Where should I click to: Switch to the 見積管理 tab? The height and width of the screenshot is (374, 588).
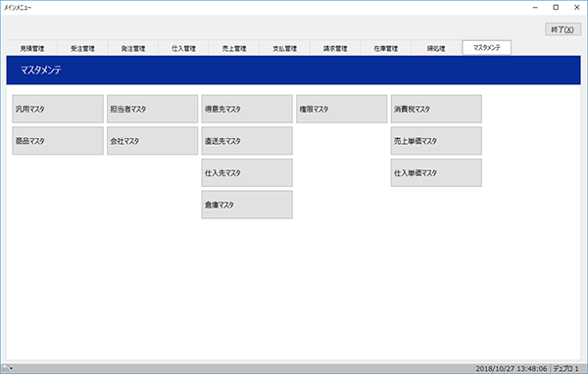click(x=32, y=48)
